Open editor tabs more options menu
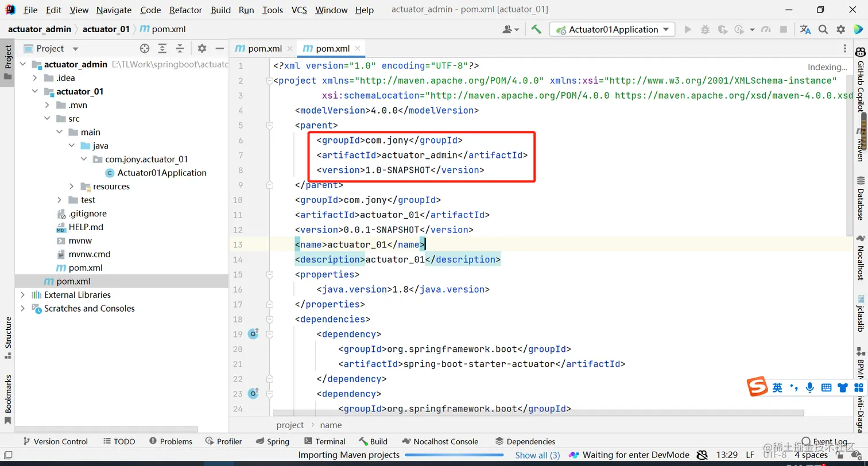The image size is (868, 466). (x=844, y=49)
